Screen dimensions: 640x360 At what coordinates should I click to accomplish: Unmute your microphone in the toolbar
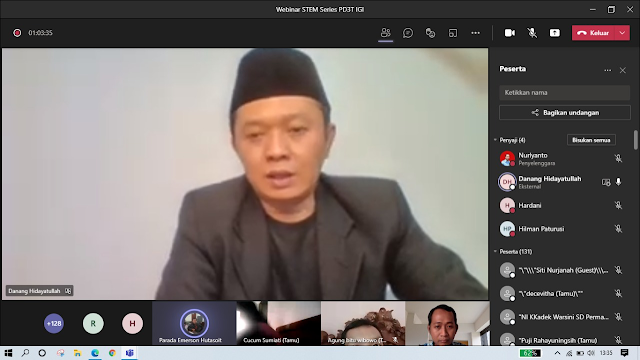(x=532, y=33)
